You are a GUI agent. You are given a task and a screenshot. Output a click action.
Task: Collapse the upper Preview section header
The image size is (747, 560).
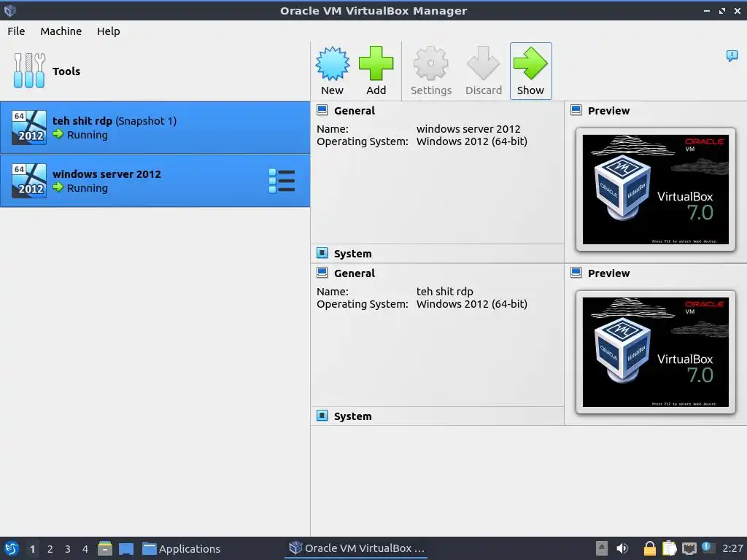click(x=608, y=111)
